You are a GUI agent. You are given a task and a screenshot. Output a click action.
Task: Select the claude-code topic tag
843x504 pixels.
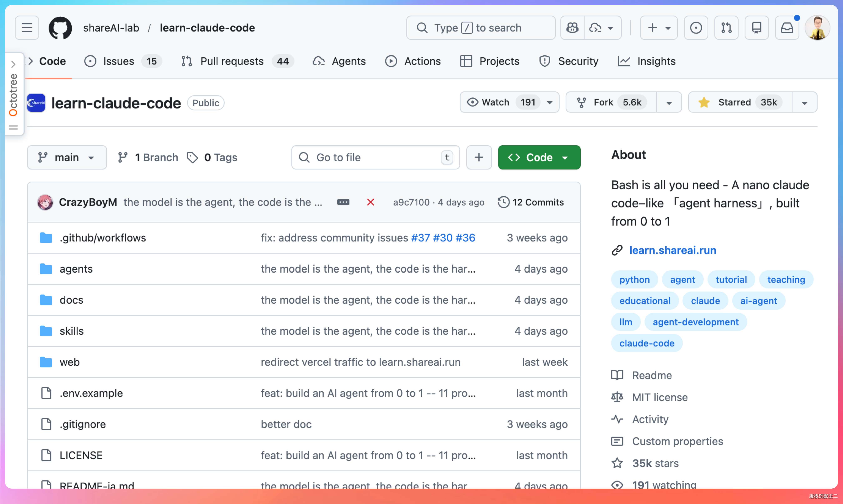pos(646,343)
